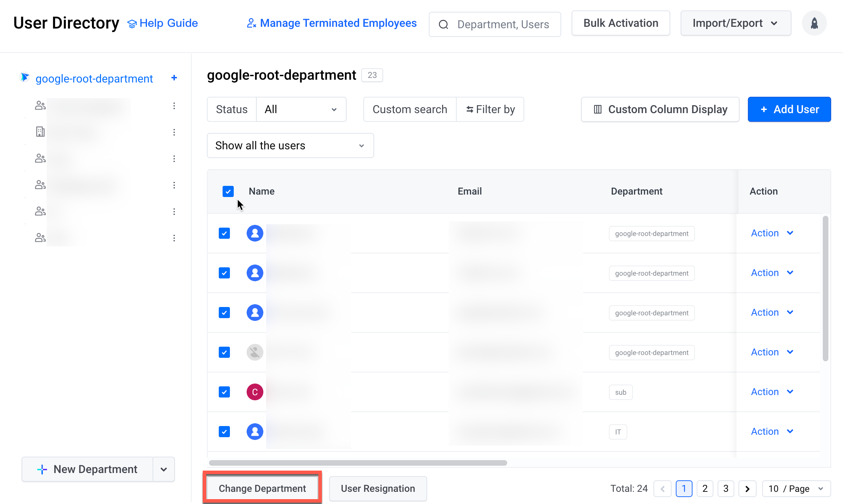
Task: Click the vertical table scrollbar
Action: click(825, 288)
